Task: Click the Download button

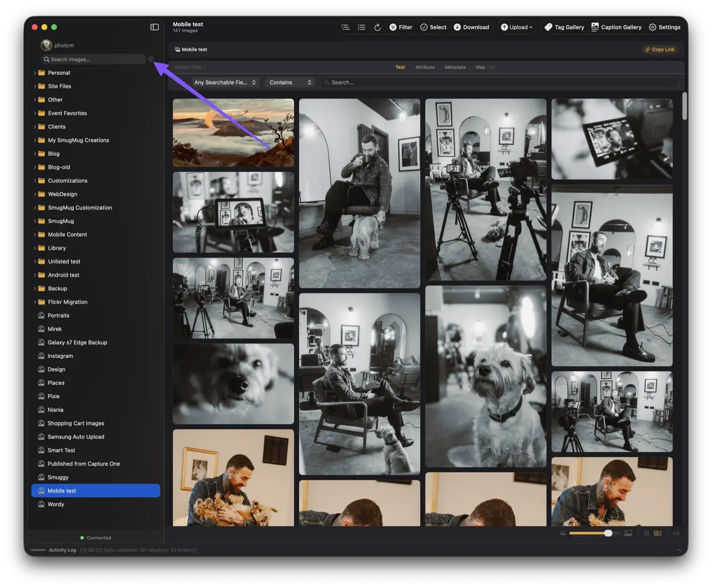Action: click(x=471, y=27)
